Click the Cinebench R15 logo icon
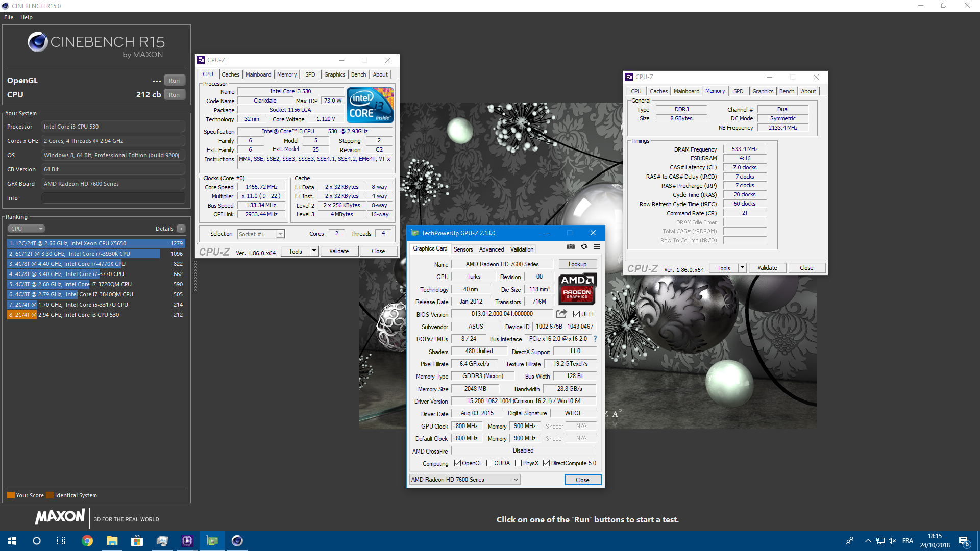This screenshot has height=551, width=980. pyautogui.click(x=38, y=42)
